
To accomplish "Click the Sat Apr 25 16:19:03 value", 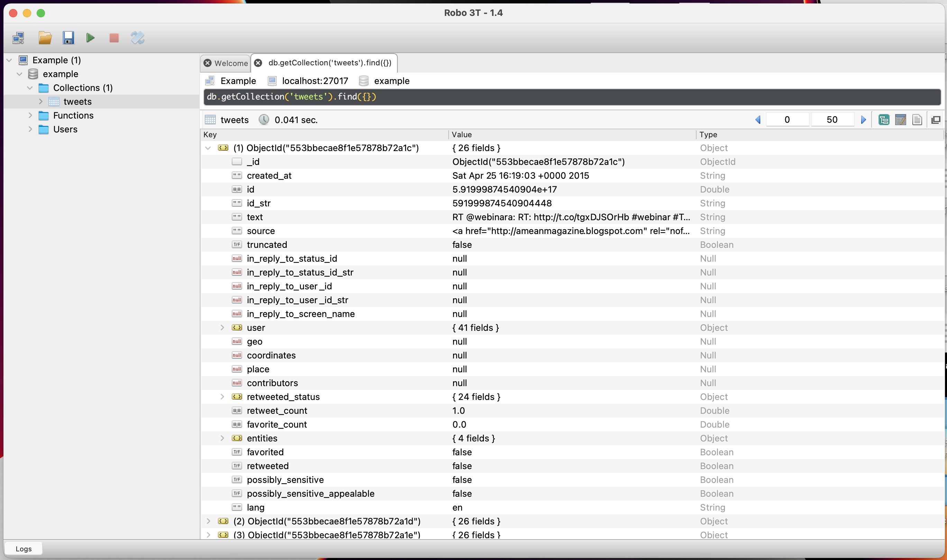I will [521, 176].
